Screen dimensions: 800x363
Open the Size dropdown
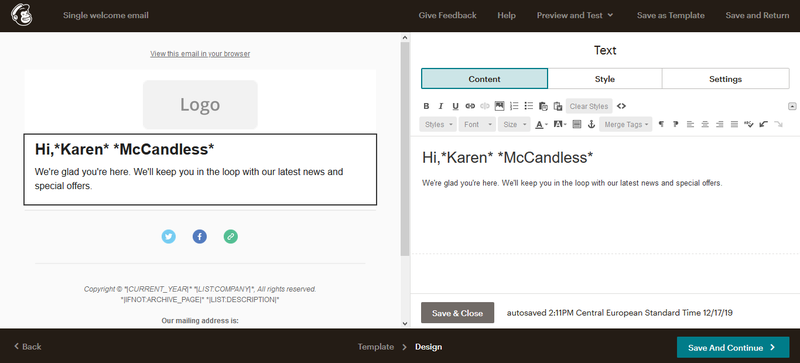click(x=514, y=125)
